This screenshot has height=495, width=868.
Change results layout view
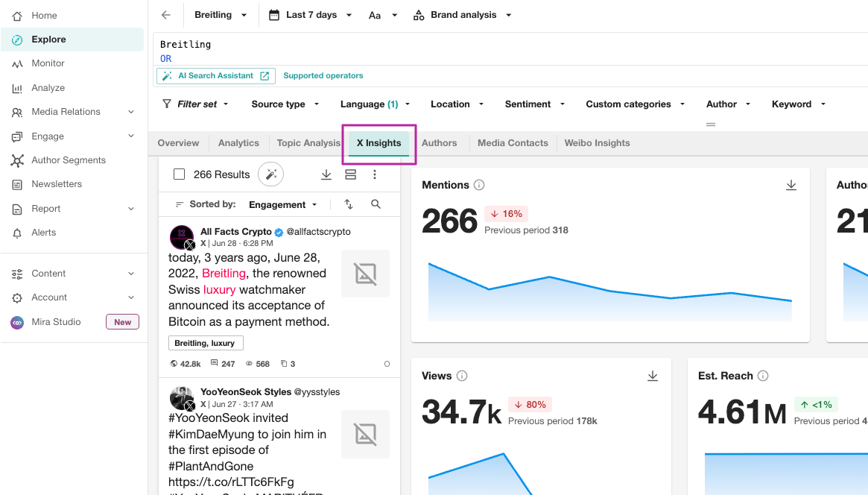tap(350, 174)
